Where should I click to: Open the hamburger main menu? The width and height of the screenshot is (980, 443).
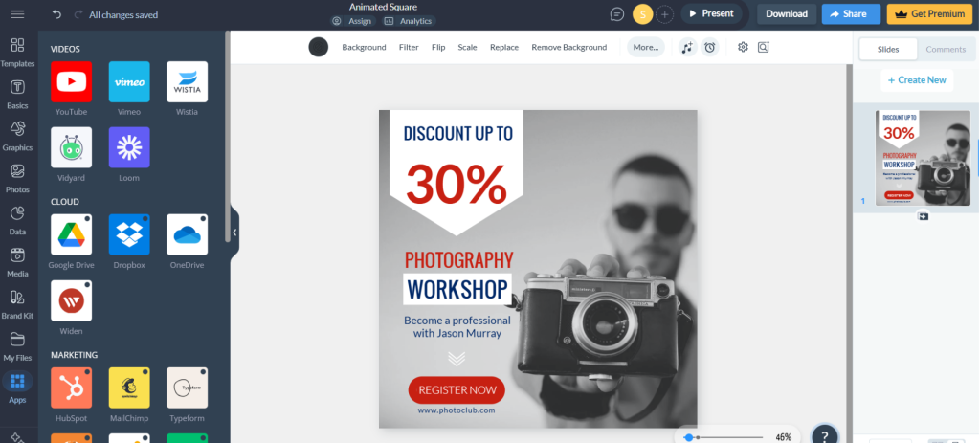[17, 14]
